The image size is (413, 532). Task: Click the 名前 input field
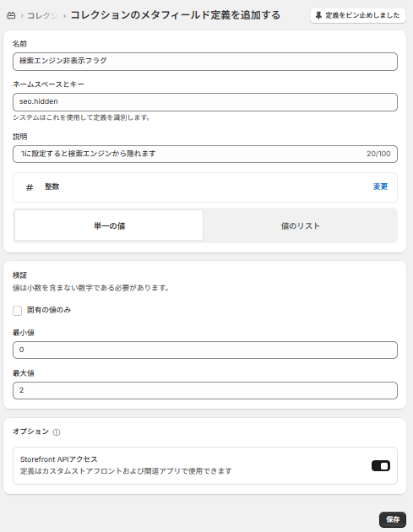[205, 62]
